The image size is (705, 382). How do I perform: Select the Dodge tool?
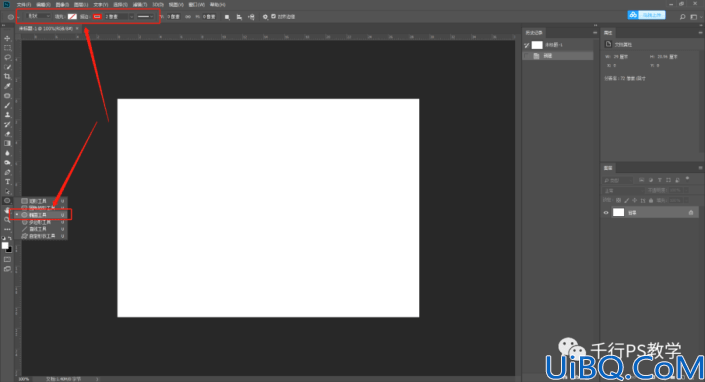pyautogui.click(x=7, y=163)
